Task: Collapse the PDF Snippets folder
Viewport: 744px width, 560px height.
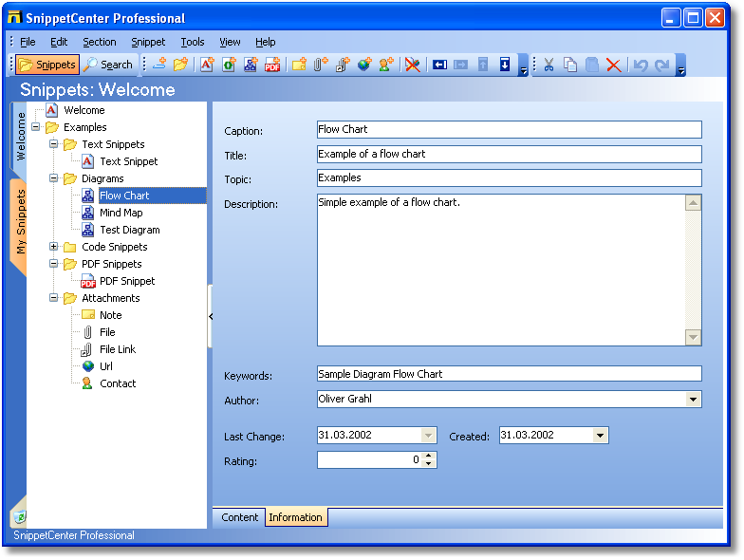Action: pos(53,264)
